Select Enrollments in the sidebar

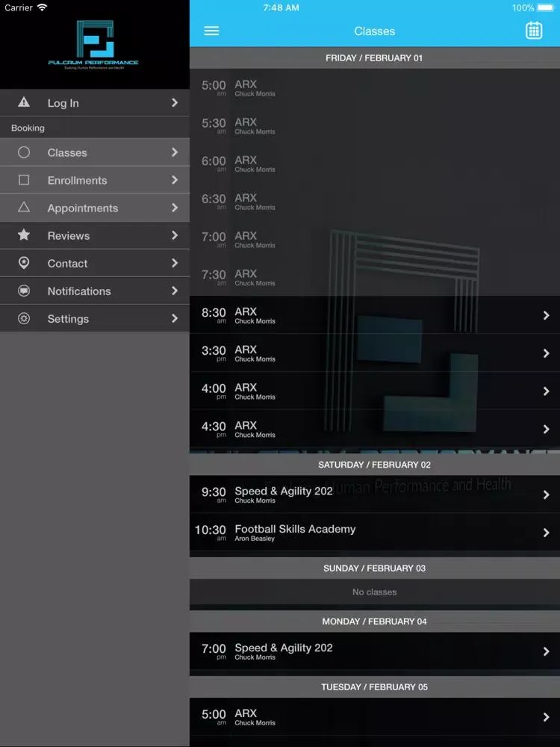coord(95,180)
